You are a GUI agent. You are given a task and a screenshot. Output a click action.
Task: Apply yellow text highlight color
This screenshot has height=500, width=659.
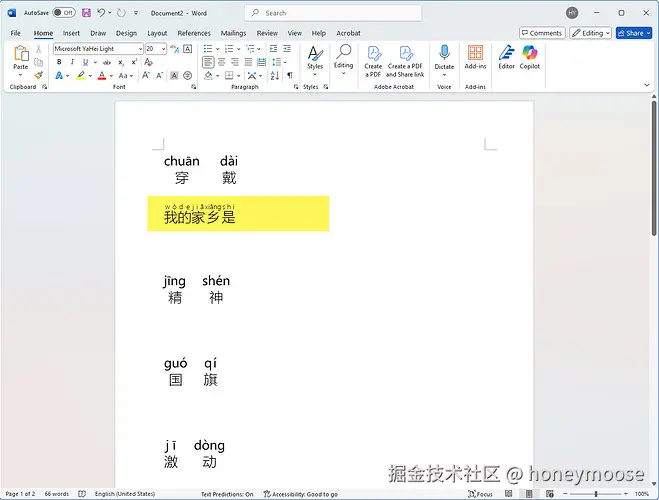point(81,76)
